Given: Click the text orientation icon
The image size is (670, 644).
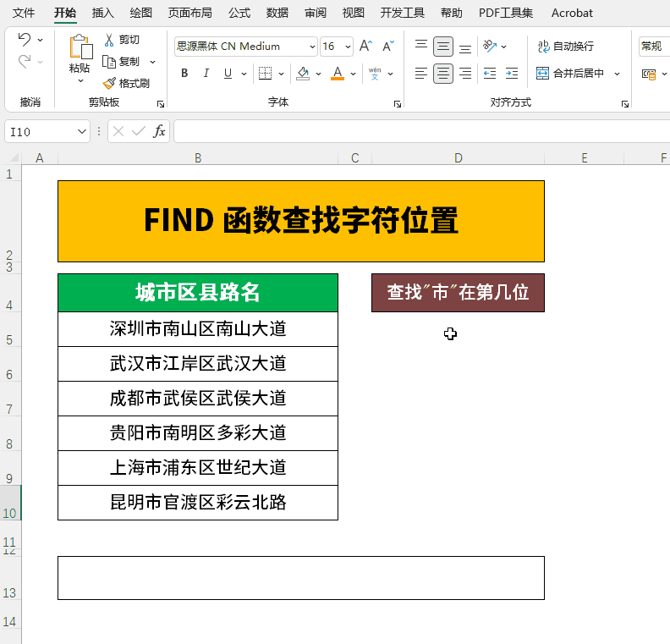Looking at the screenshot, I should tap(490, 47).
